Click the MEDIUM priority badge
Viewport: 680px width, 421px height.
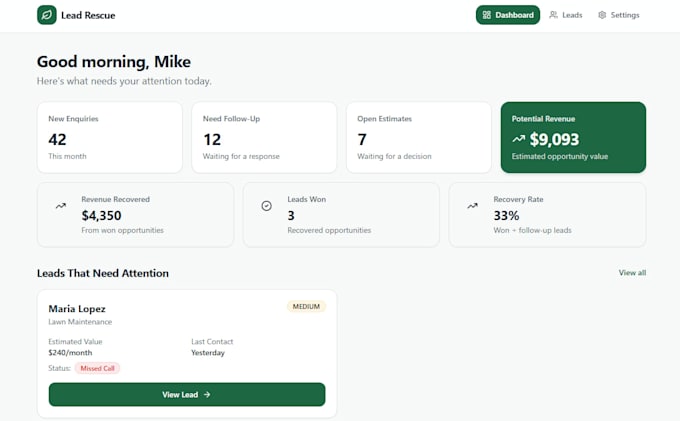[x=306, y=307]
